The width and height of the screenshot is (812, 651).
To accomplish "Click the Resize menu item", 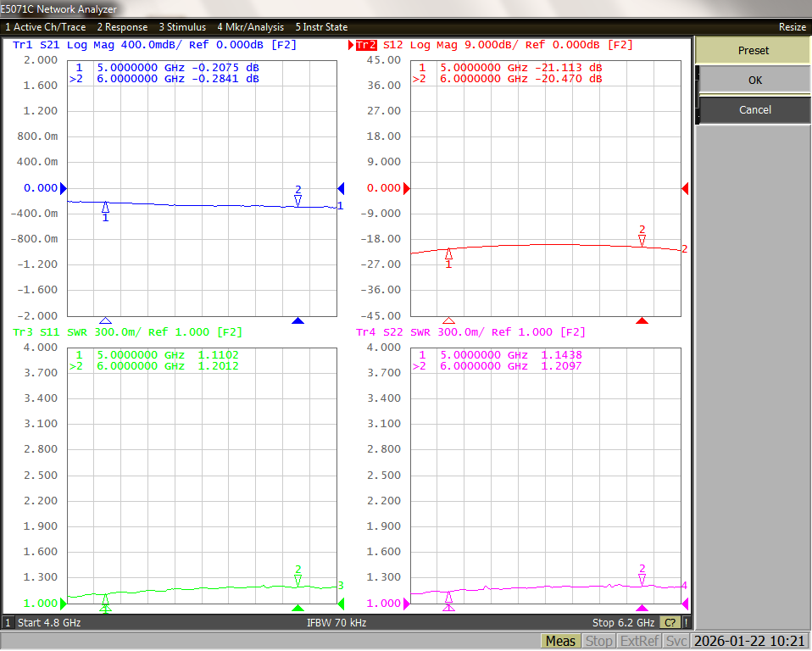I will 793,27.
